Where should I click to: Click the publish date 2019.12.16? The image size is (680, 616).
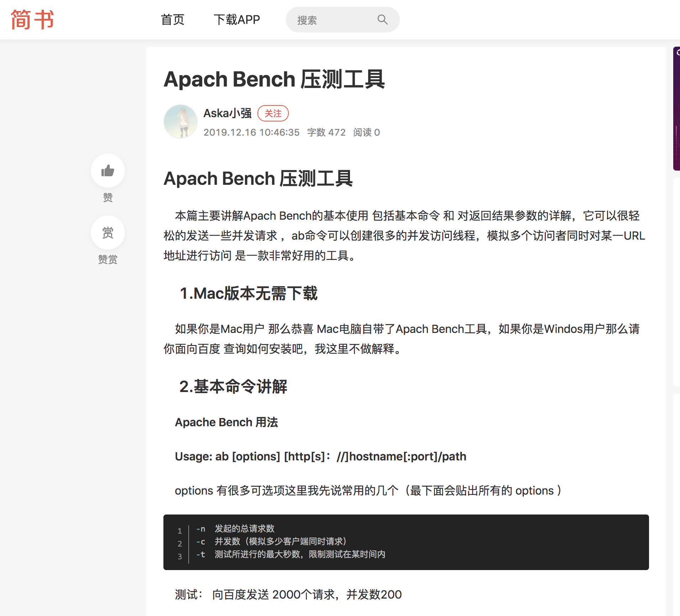click(251, 132)
